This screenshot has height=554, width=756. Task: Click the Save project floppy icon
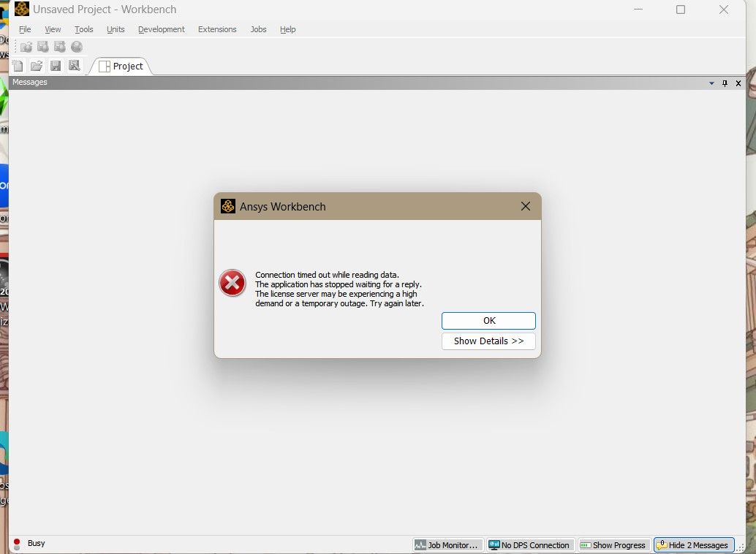pos(56,66)
